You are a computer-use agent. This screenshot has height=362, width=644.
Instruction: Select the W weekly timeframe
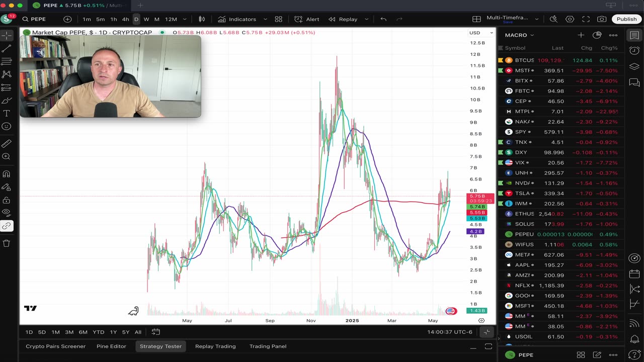coord(146,19)
